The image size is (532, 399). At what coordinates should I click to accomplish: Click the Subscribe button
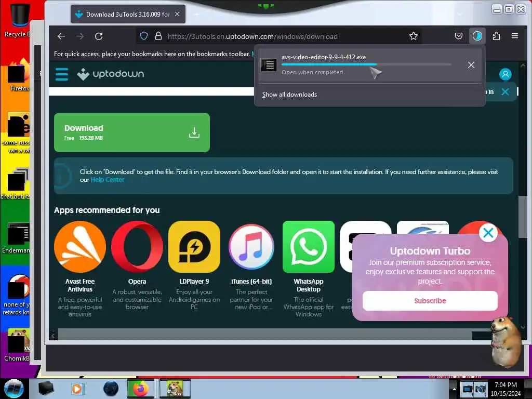tap(430, 301)
